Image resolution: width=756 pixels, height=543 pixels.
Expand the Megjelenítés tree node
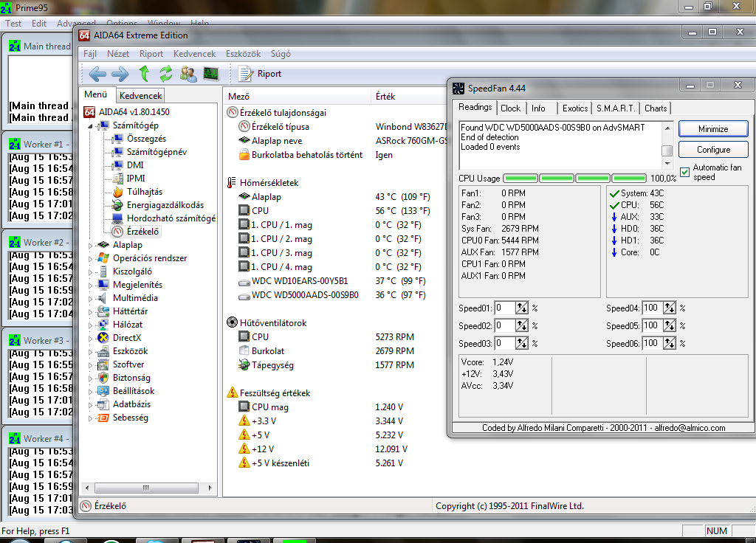[x=90, y=286]
